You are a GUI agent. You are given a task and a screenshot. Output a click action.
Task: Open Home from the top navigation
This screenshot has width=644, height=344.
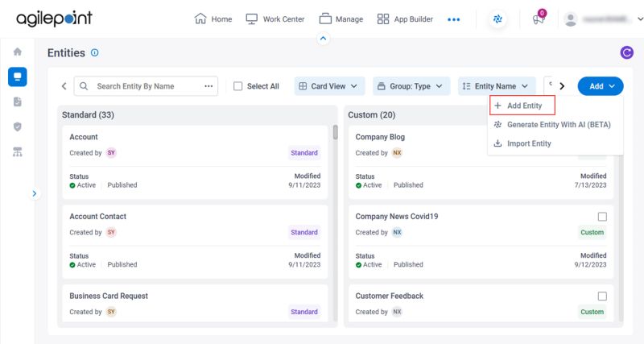click(x=213, y=19)
